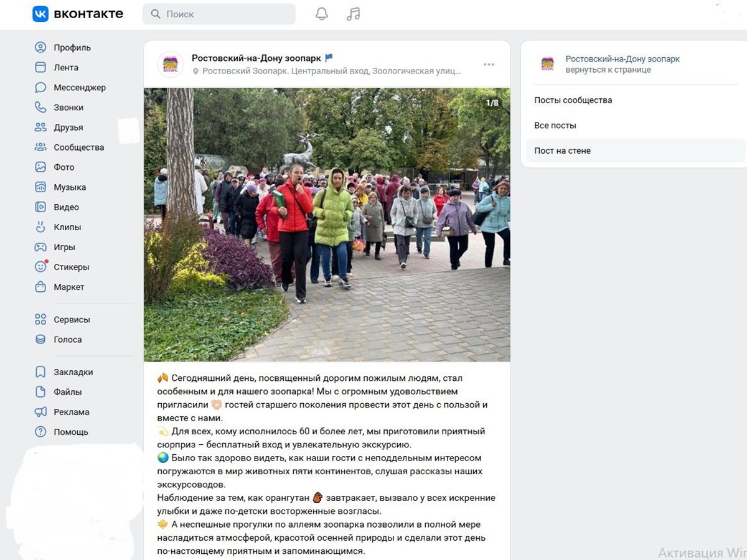Click the вернуться к странице link
Image resolution: width=747 pixels, height=560 pixels.
pos(608,70)
